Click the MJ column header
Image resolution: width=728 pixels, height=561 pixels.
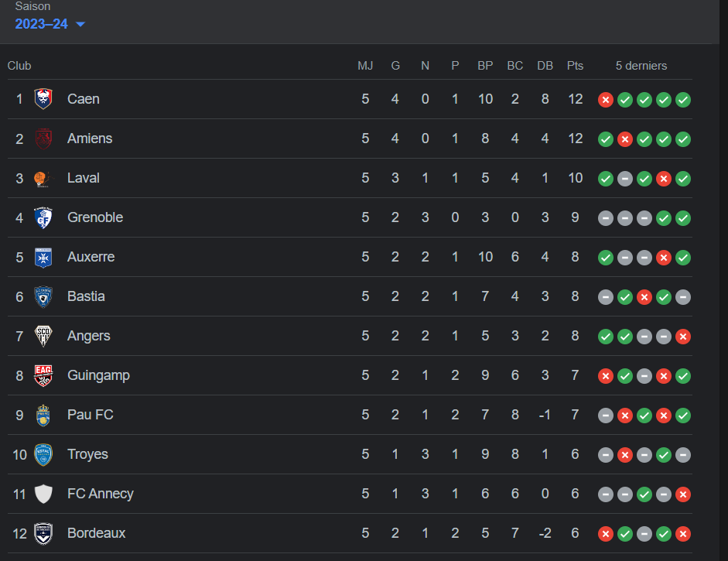click(x=365, y=66)
